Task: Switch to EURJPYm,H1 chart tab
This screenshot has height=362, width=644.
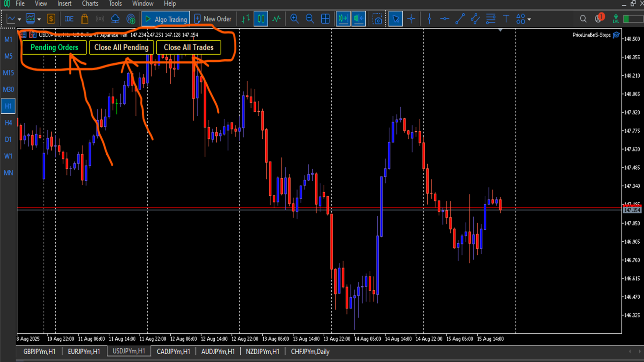Action: 84,352
